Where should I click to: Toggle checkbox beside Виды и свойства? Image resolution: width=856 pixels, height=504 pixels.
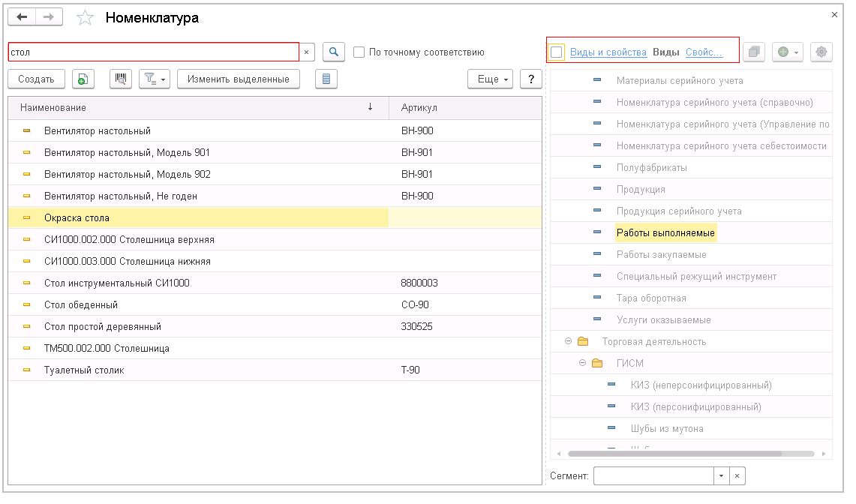557,52
